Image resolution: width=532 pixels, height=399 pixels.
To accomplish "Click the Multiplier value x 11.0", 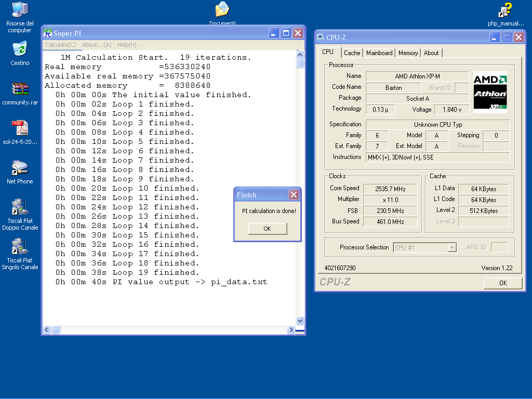I will 390,200.
